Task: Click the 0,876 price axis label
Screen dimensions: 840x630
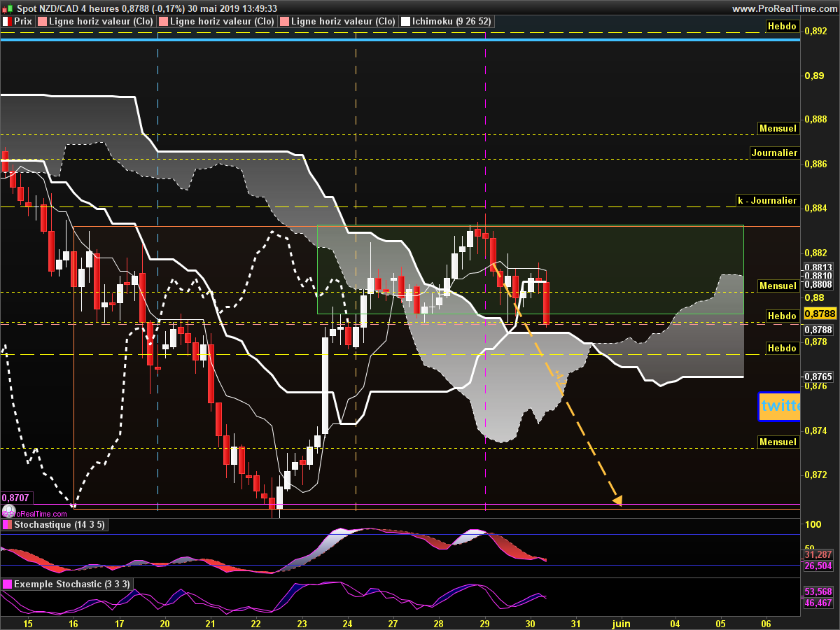Action: pos(816,386)
